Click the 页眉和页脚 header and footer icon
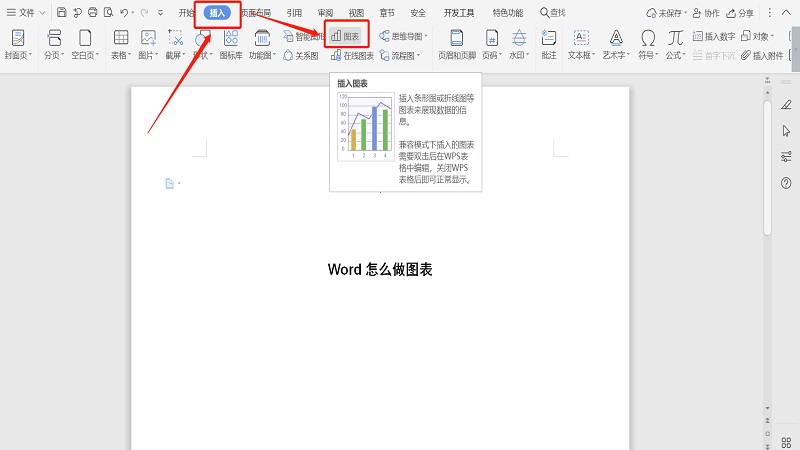 [456, 42]
